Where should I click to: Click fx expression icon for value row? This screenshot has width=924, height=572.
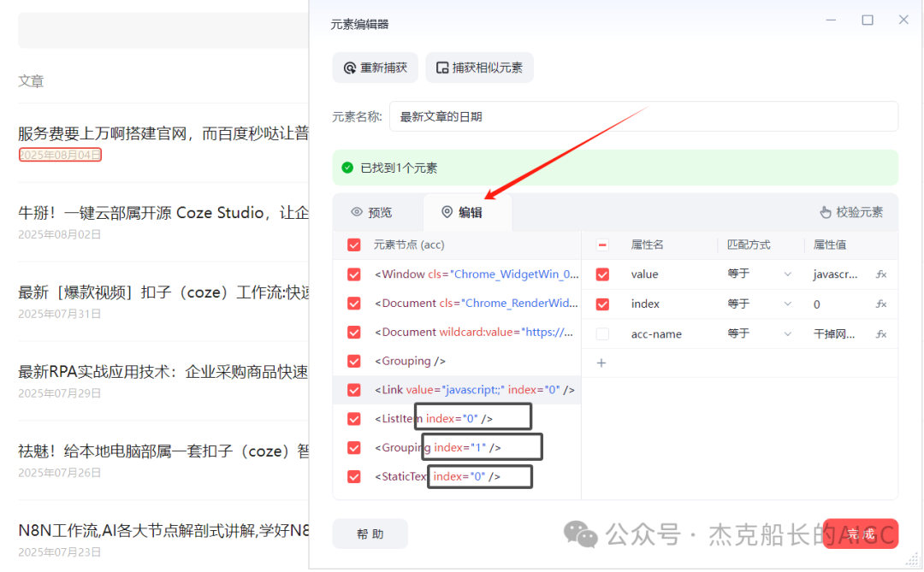881,274
